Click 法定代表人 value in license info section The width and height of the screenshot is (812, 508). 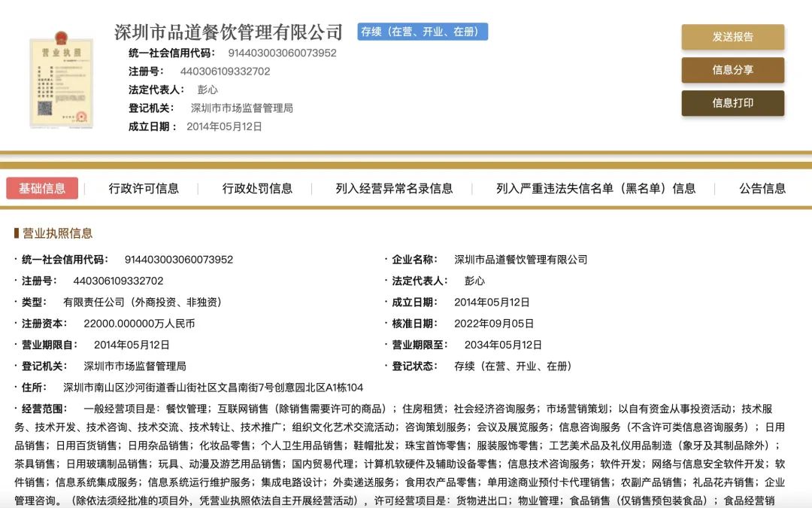(475, 281)
